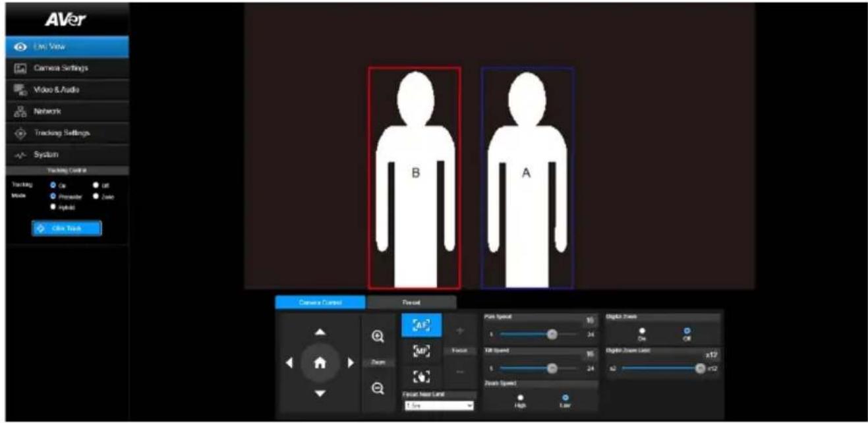The width and height of the screenshot is (868, 423).
Task: Return camera to home position
Action: coord(320,362)
